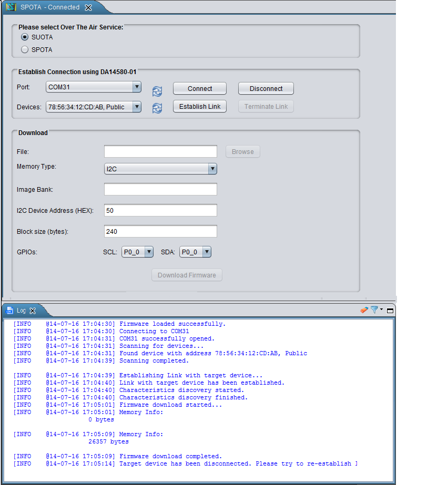448x485 pixels.
Task: Click log line 'Scanning completed.'
Action: tap(154, 360)
